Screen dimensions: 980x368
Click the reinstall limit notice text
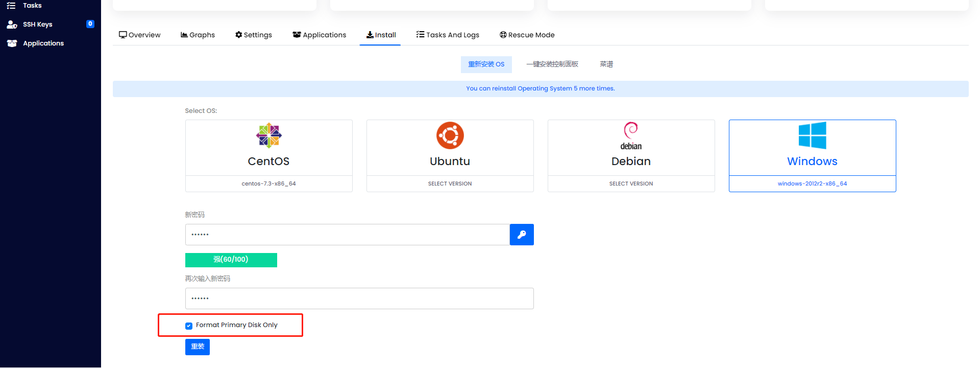click(x=541, y=88)
